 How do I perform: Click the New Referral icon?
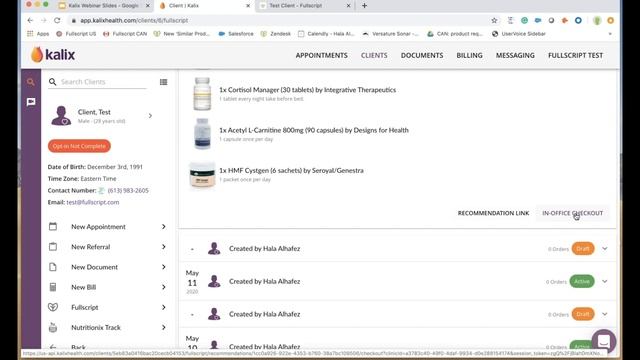pyautogui.click(x=53, y=247)
